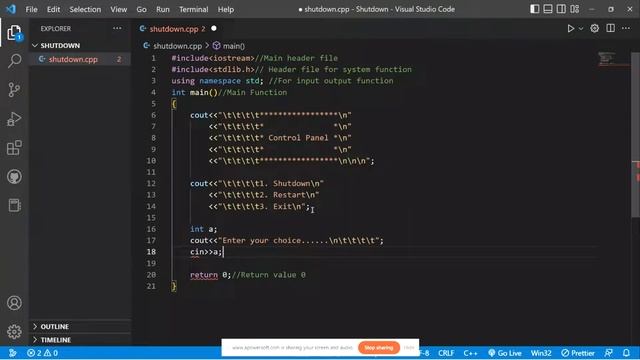Run the code with the play button
Screen dimensions: 640x360
pyautogui.click(x=571, y=29)
